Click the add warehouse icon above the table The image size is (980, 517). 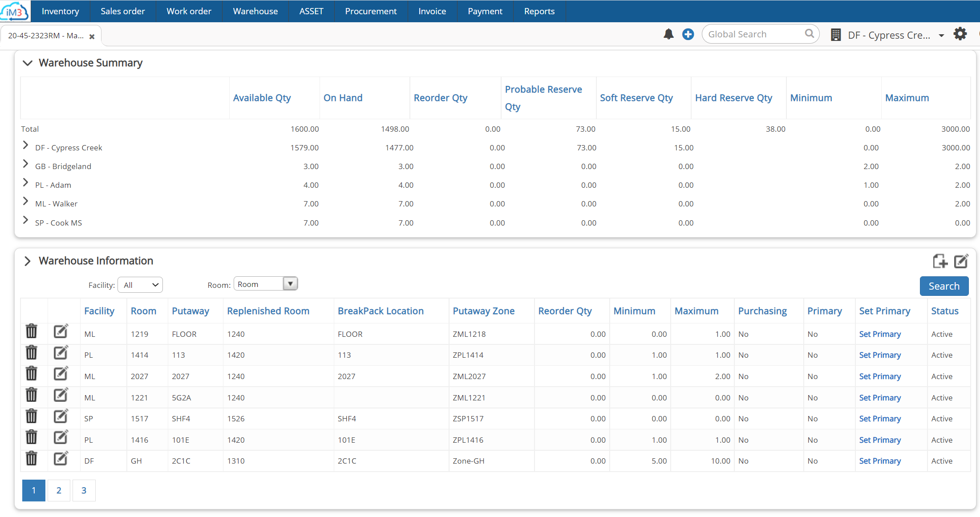(940, 261)
